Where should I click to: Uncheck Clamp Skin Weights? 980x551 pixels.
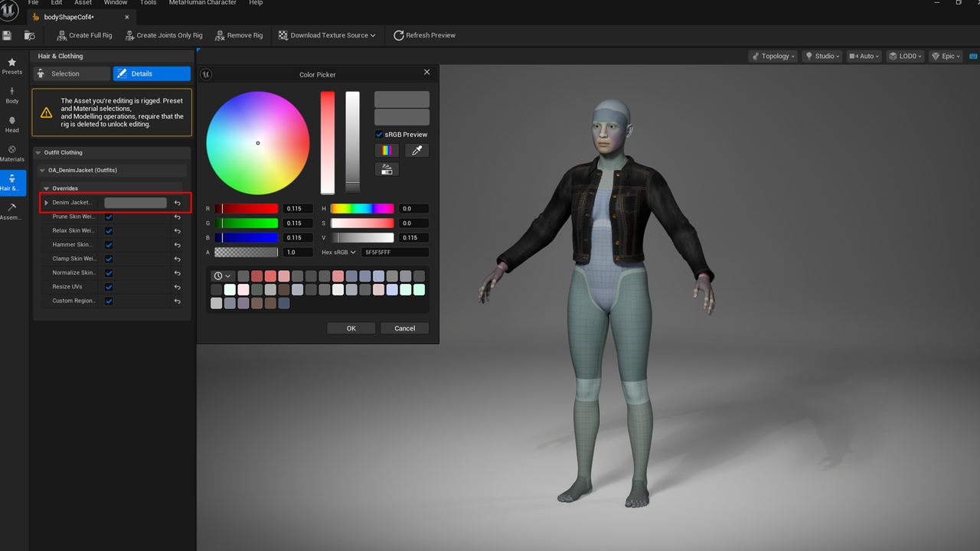[109, 259]
